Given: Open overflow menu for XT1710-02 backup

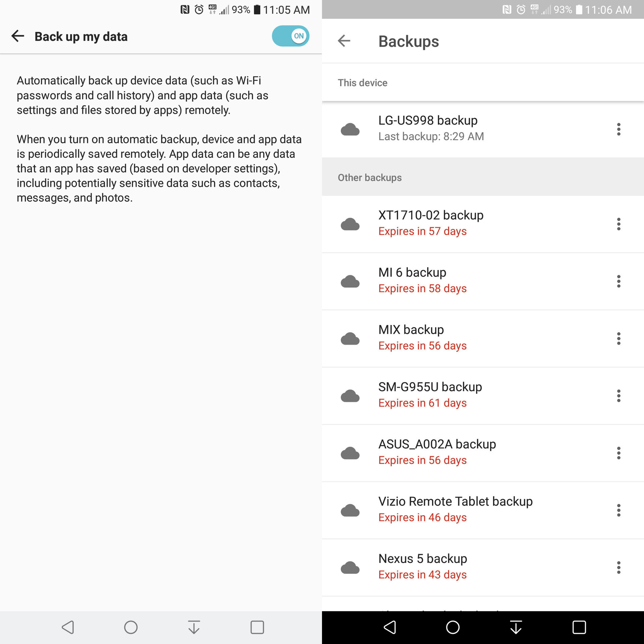Looking at the screenshot, I should point(619,224).
